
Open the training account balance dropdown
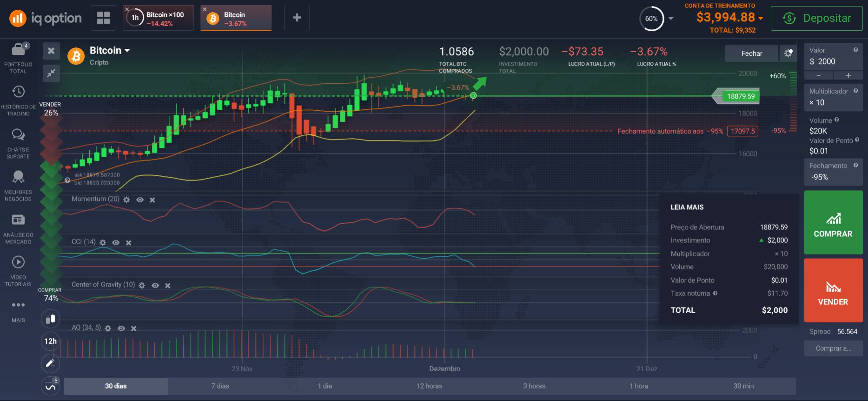[x=761, y=18]
